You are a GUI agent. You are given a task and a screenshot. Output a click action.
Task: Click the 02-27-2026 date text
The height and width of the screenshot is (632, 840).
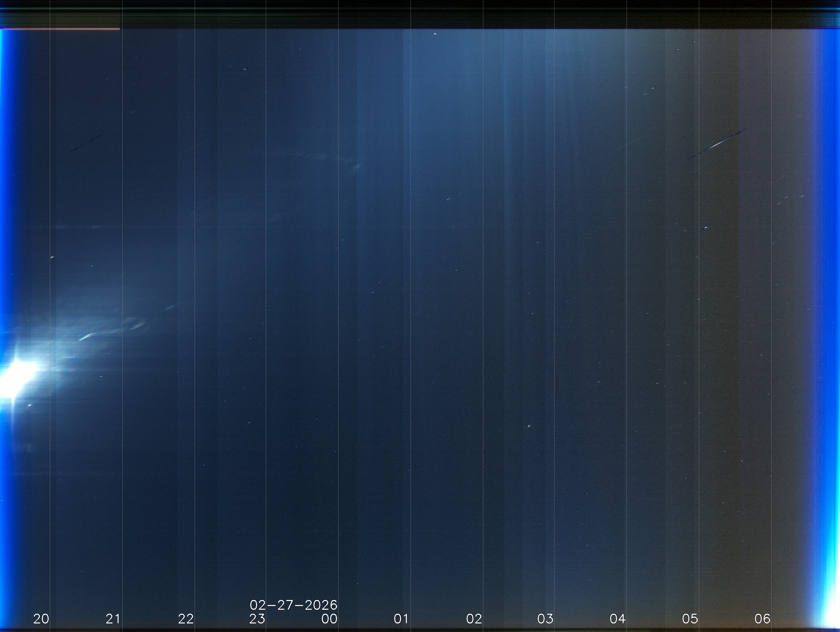[x=294, y=605]
